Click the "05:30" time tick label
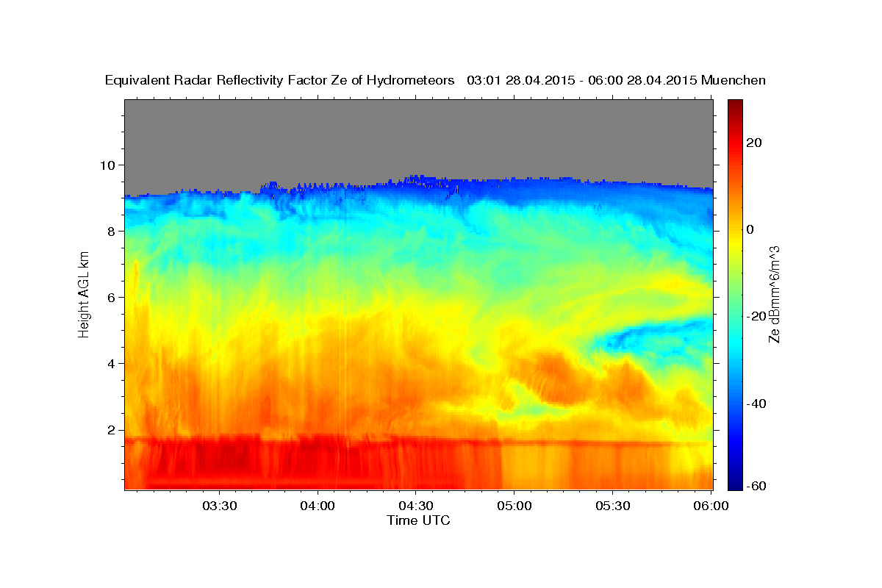The image size is (882, 588). tap(612, 506)
